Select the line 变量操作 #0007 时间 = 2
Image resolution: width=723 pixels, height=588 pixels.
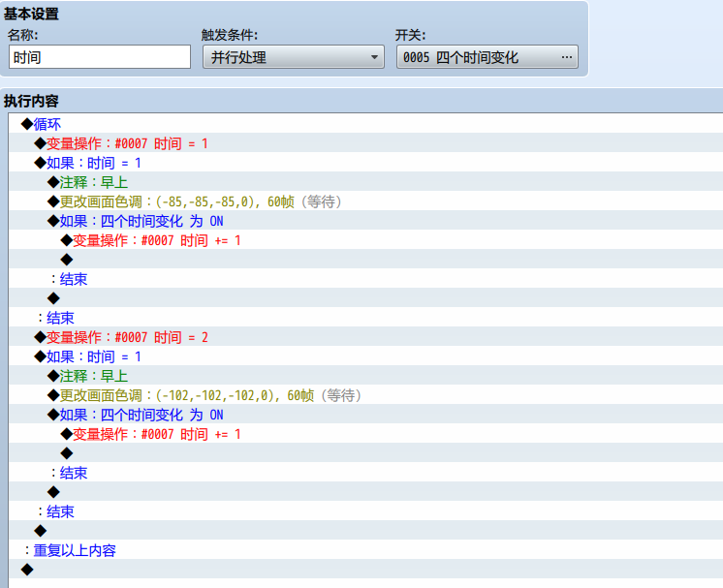pos(365,337)
